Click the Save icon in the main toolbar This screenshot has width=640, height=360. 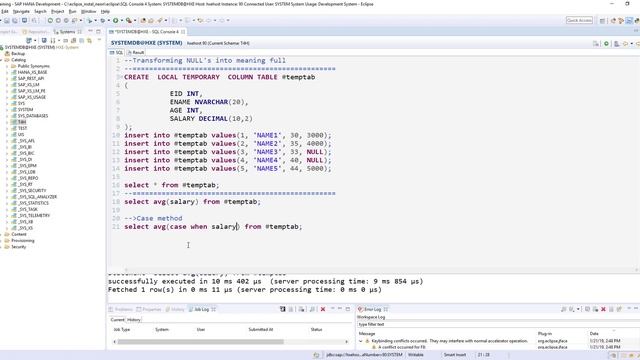pyautogui.click(x=7, y=20)
